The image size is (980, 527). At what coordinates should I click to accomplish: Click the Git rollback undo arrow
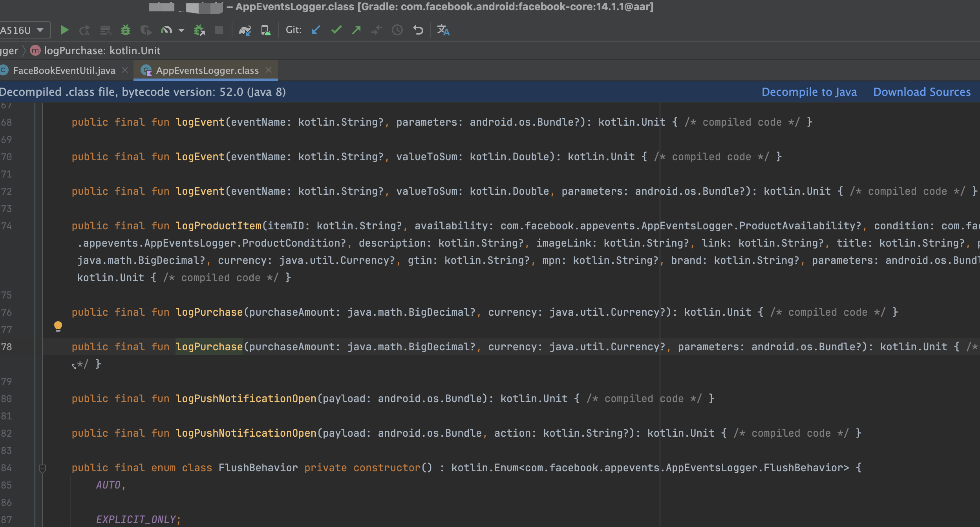click(418, 30)
